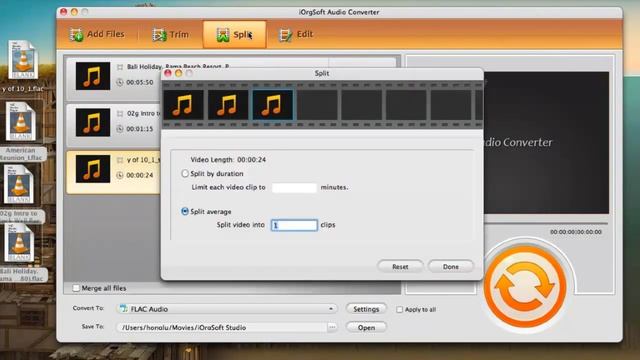Browse save path with ellipsis button
Screen dimensions: 640x360
(x=332, y=327)
